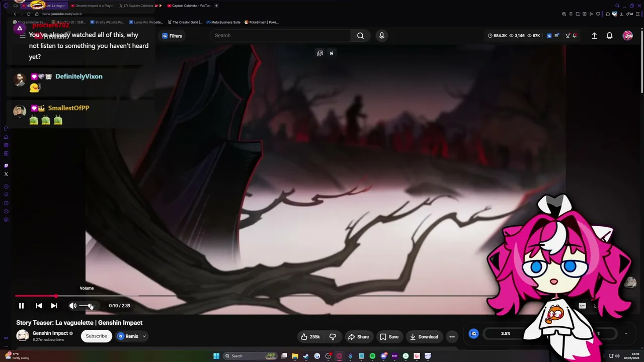Screen dimensions: 644x362
Task: Open Spotify from the taskbar
Action: tap(372, 356)
